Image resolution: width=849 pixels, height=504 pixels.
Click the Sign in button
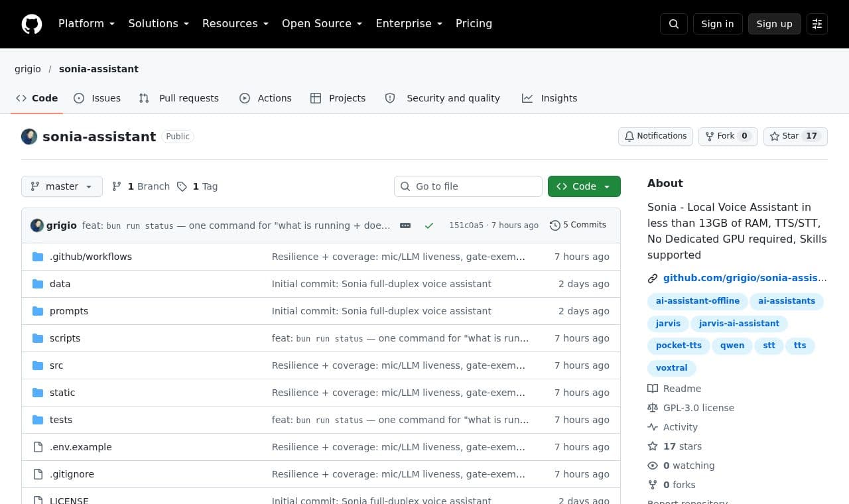[x=718, y=24]
